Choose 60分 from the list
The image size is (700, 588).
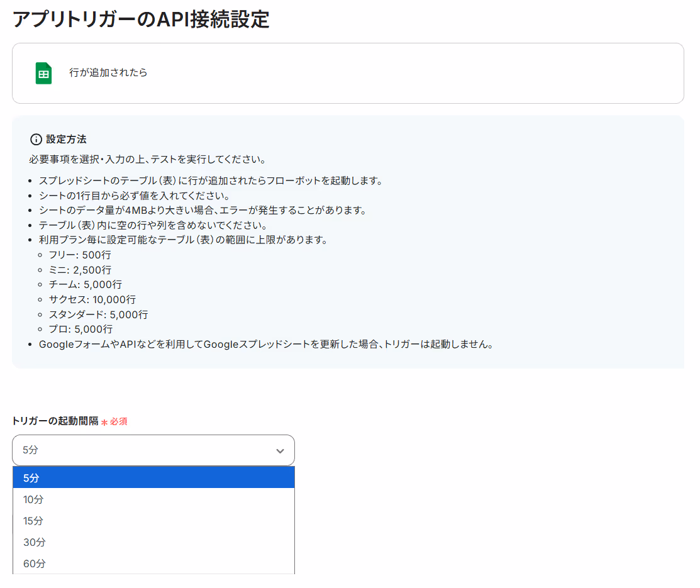click(153, 563)
